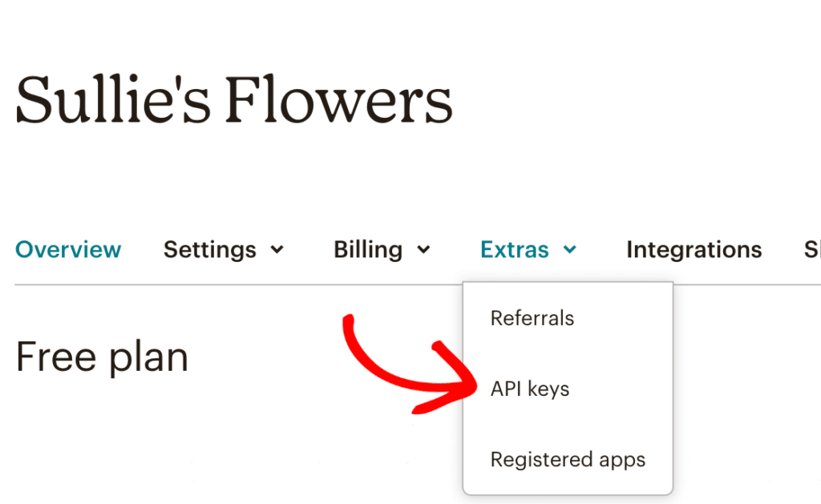Click the teal chevron next to Extras
The width and height of the screenshot is (821, 504).
(x=571, y=249)
